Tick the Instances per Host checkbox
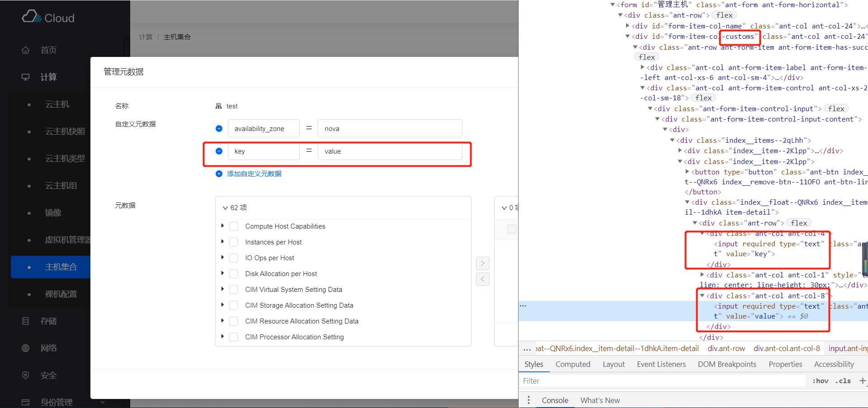The height and width of the screenshot is (408, 868). 234,242
